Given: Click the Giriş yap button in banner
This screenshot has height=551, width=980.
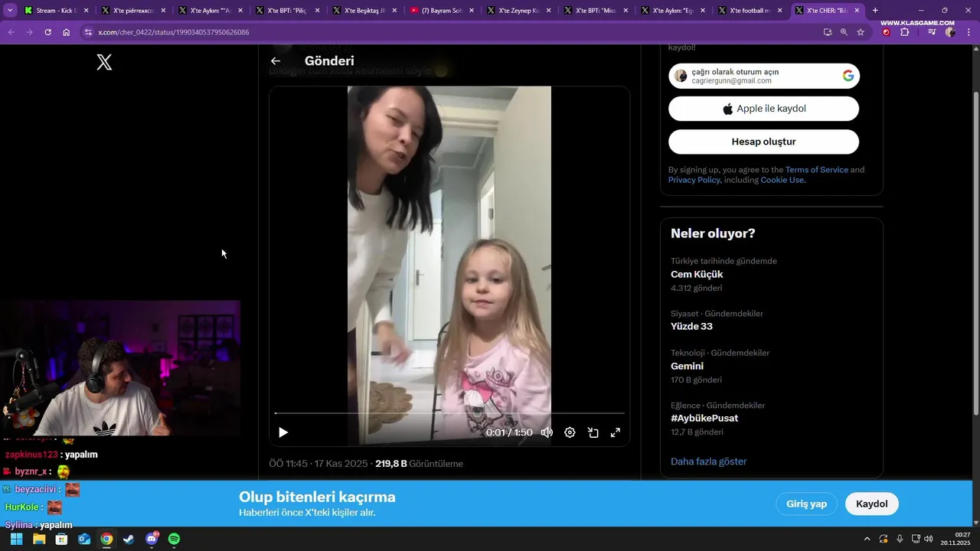Looking at the screenshot, I should (807, 504).
